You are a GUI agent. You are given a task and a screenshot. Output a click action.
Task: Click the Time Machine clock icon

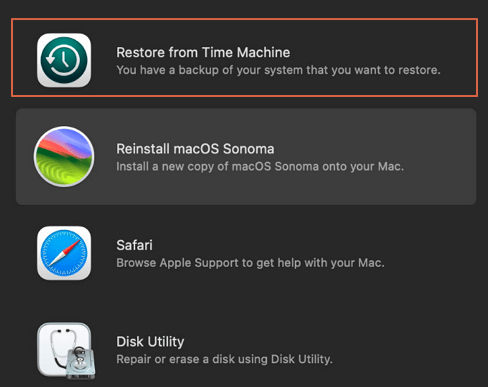pyautogui.click(x=64, y=60)
